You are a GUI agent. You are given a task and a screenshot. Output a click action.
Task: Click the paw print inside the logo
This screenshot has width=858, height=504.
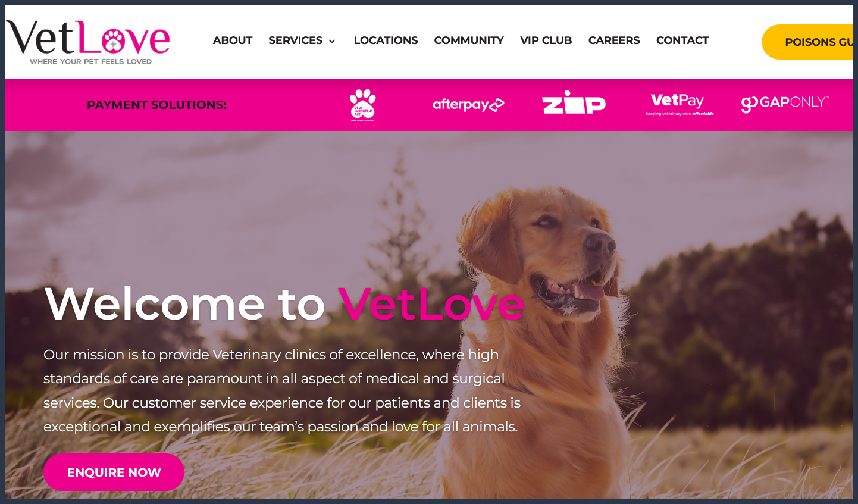[x=113, y=41]
